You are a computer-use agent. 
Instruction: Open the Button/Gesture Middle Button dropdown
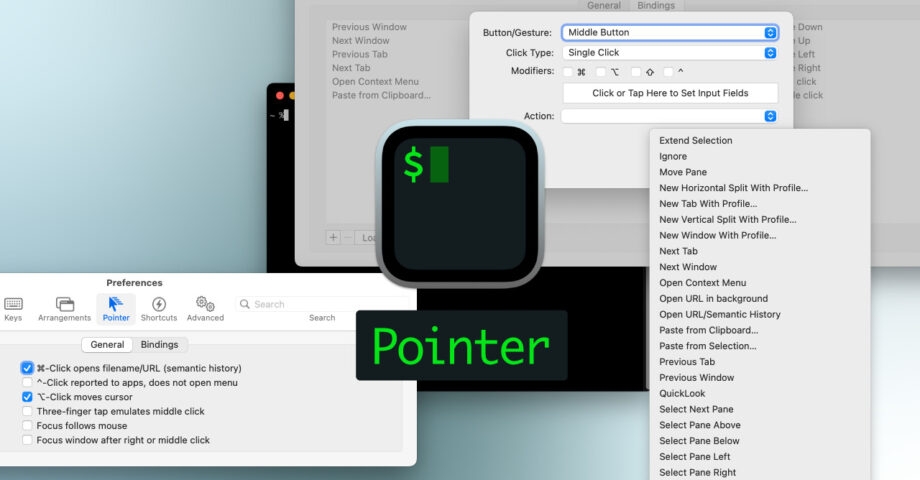coord(669,32)
